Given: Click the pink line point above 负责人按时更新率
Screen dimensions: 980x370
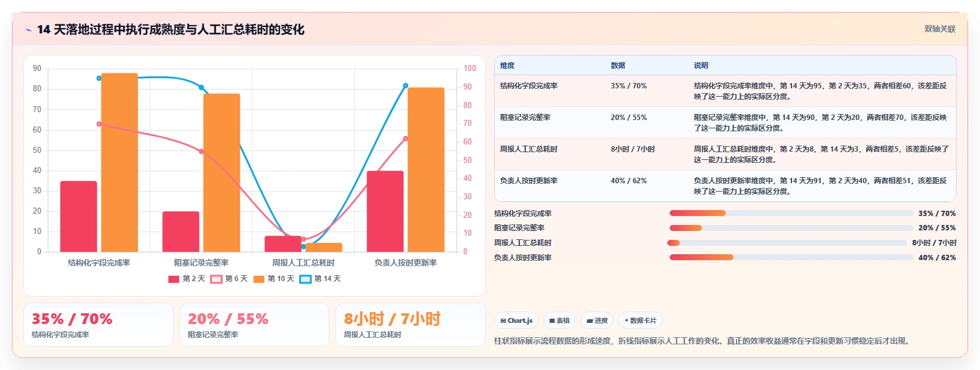Looking at the screenshot, I should pos(406,139).
